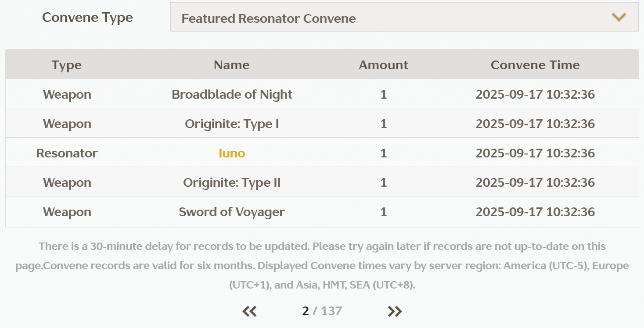Viewport: 644px width, 328px height.
Task: Click the Convene Time column header
Action: tap(535, 65)
